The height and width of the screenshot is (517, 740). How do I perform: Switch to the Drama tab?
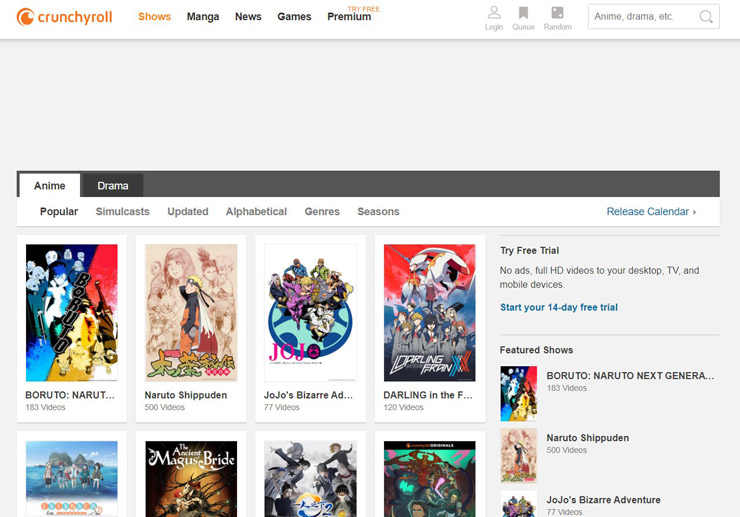pyautogui.click(x=113, y=186)
